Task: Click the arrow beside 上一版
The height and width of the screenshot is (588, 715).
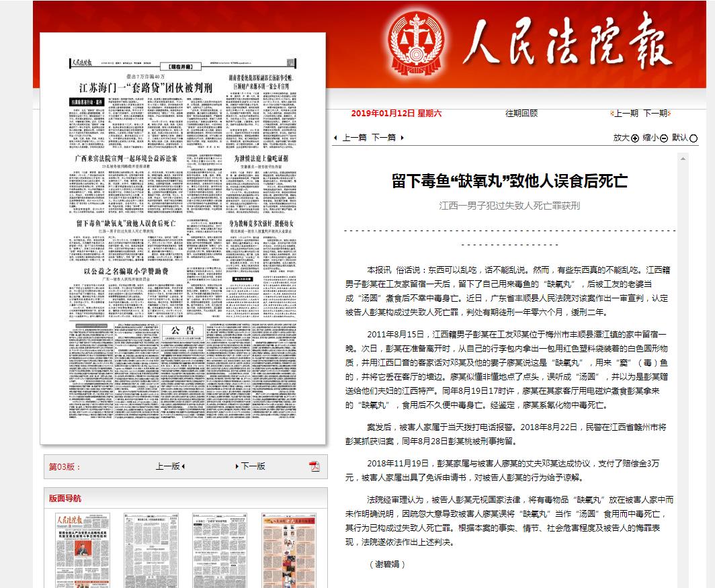Action: tap(183, 466)
